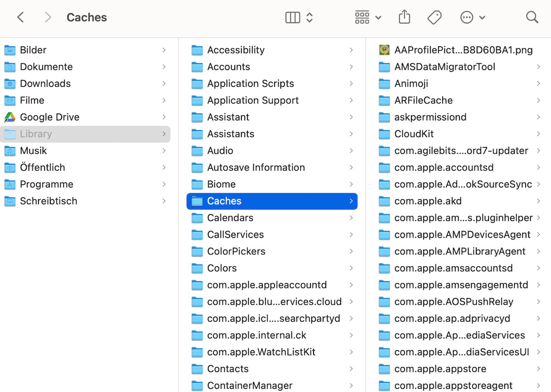Expand the AMSDataMigratorTool chevron
The image size is (551, 392).
click(538, 67)
